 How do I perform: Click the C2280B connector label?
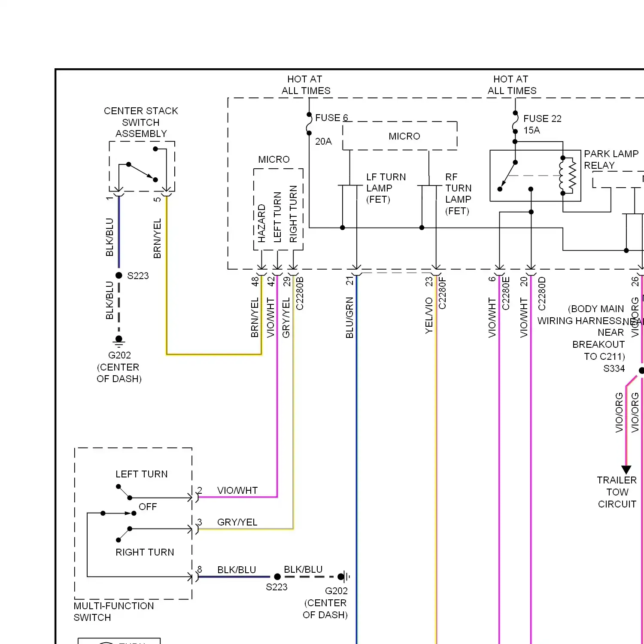tap(300, 293)
